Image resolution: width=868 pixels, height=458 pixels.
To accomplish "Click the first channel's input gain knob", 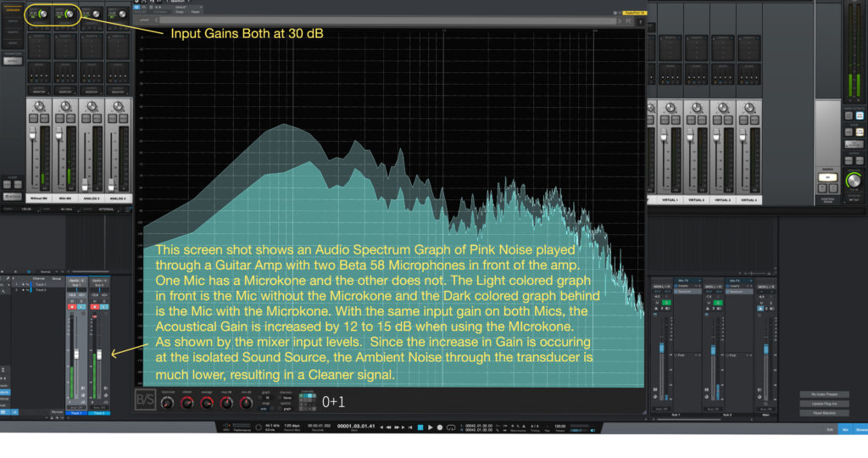I will (x=43, y=14).
